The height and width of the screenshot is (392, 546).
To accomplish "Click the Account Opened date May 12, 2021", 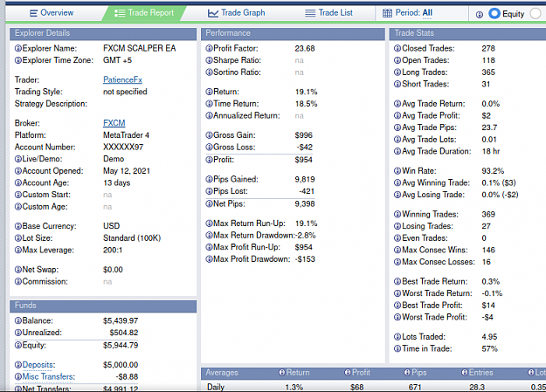I will pos(127,170).
